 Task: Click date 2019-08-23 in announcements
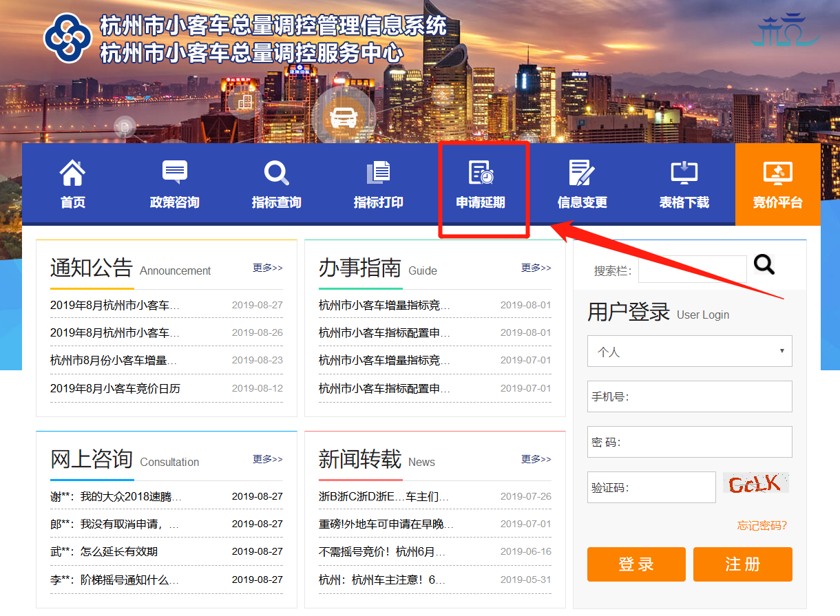point(258,360)
